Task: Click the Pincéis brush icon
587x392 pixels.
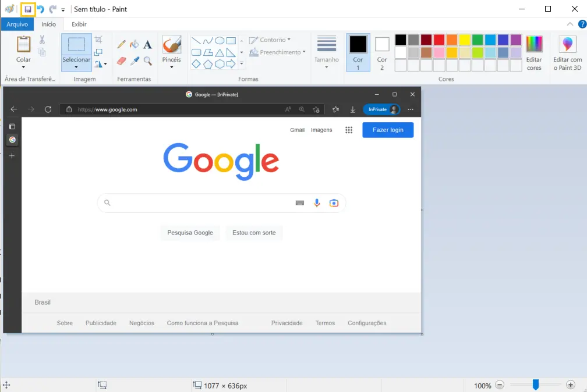Action: point(171,45)
